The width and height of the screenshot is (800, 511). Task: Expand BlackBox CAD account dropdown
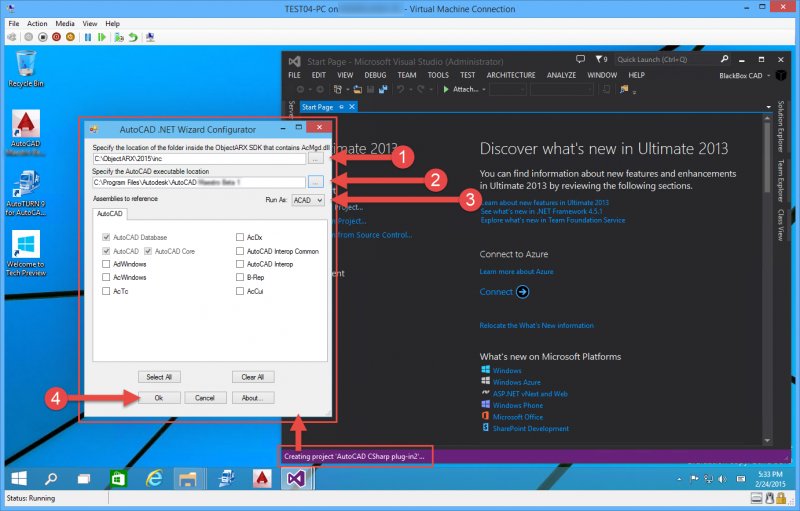(x=768, y=76)
